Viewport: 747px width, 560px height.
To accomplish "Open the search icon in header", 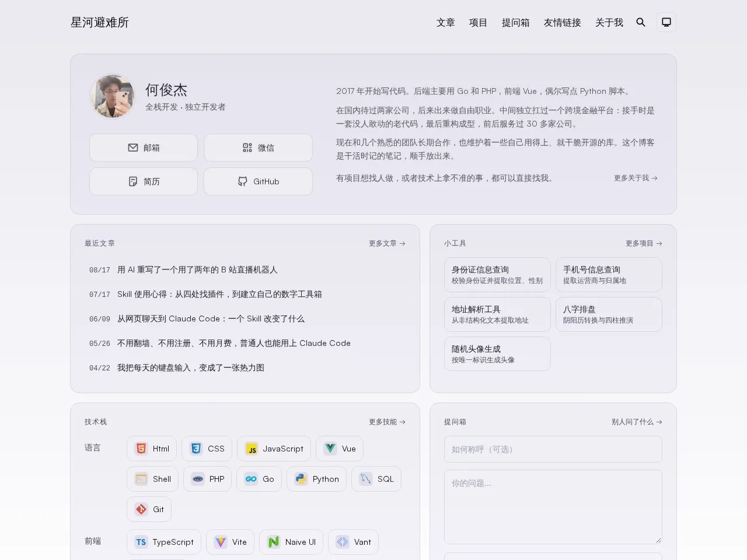I will pos(640,22).
